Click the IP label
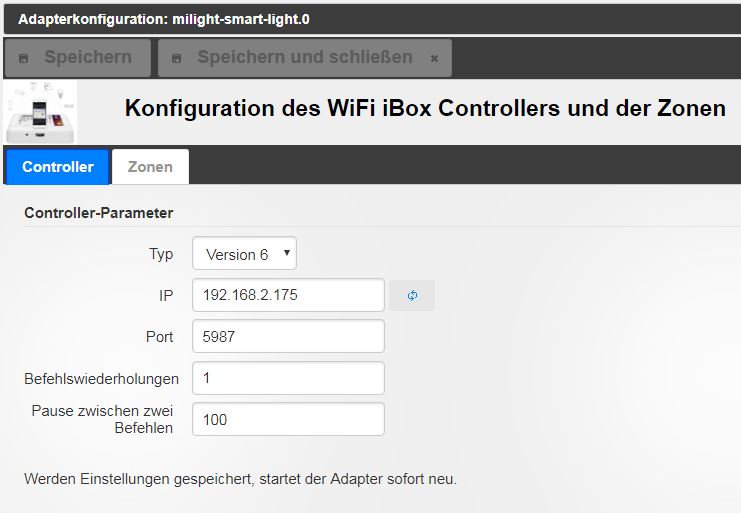 pos(166,296)
